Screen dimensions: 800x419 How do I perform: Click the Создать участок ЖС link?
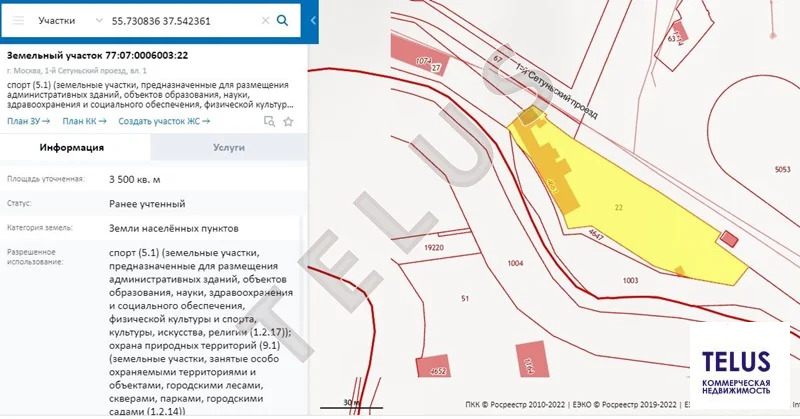164,122
